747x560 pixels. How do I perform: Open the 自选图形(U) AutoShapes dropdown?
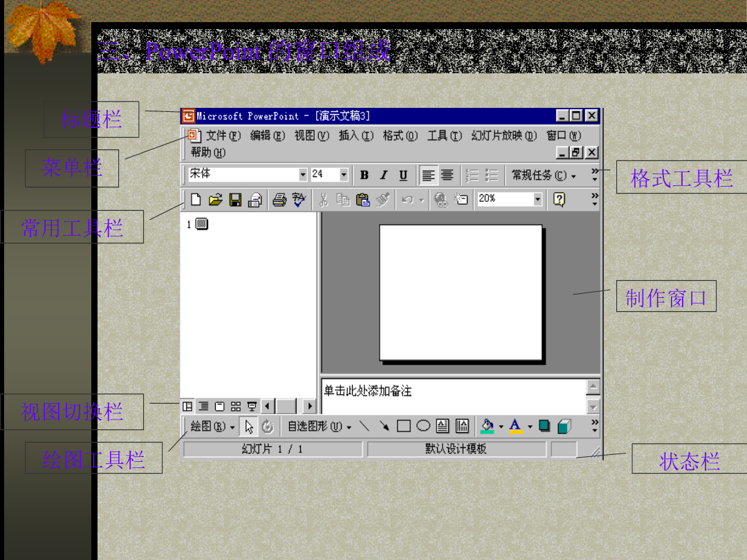320,426
